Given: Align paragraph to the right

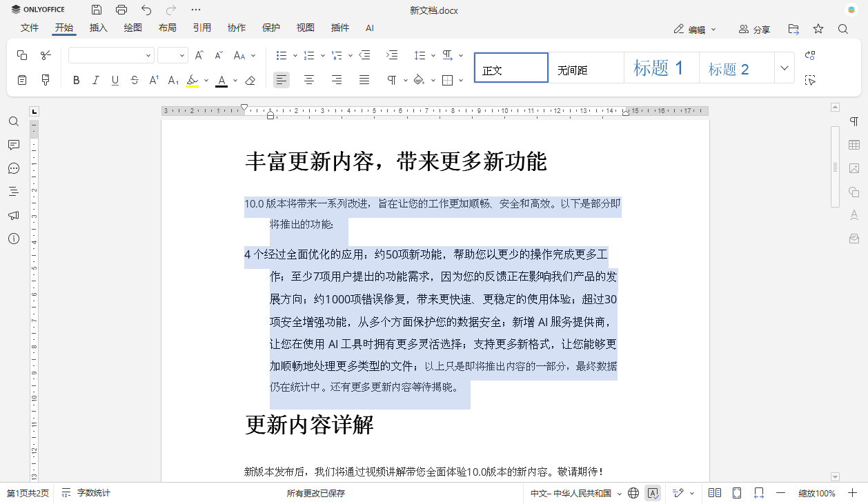Looking at the screenshot, I should 337,80.
